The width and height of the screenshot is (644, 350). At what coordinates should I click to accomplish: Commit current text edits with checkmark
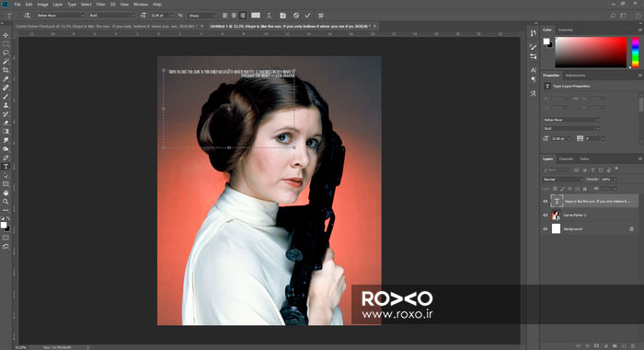tap(307, 16)
